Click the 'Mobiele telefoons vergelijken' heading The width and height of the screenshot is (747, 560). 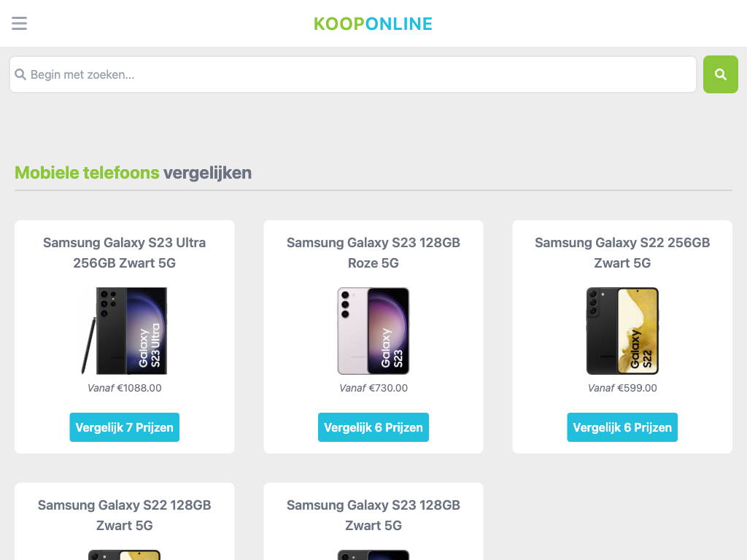coord(133,173)
